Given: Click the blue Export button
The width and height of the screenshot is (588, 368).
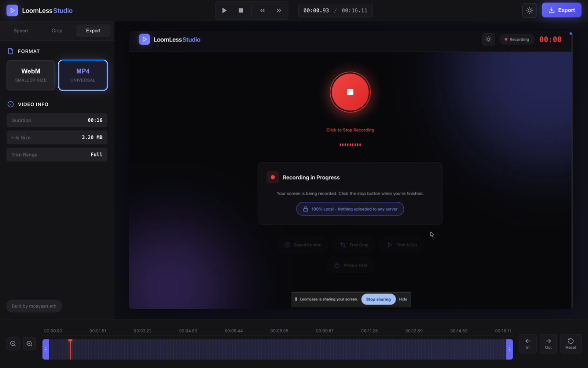Looking at the screenshot, I should 561,10.
